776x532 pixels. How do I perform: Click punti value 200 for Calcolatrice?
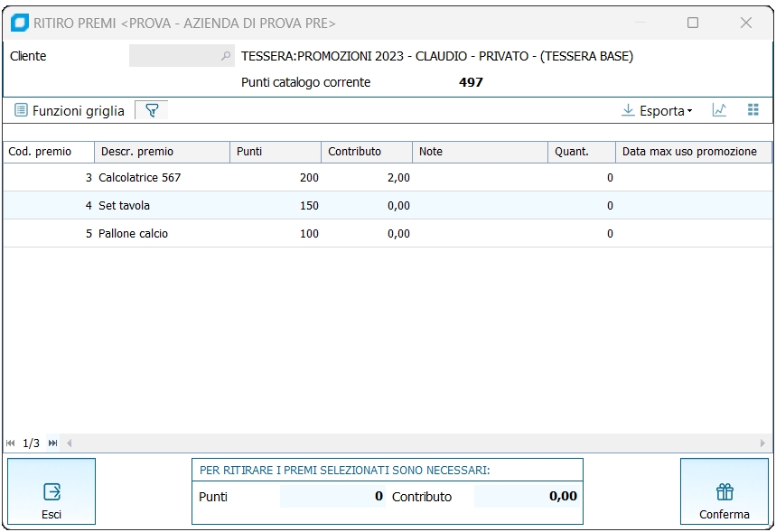pos(309,178)
